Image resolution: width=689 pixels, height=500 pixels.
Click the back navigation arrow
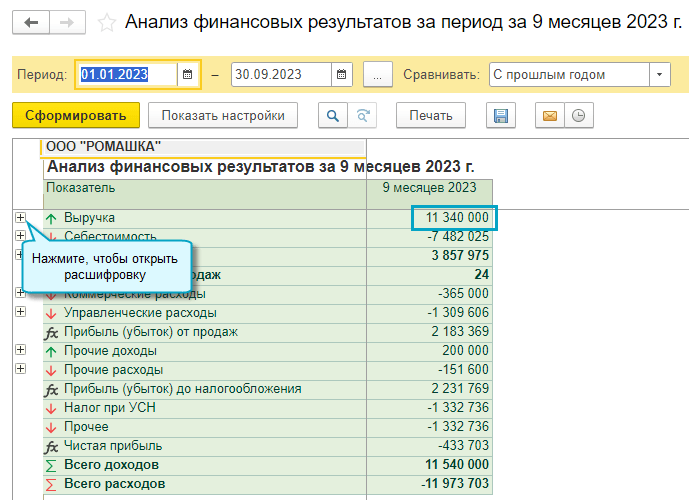[31, 22]
